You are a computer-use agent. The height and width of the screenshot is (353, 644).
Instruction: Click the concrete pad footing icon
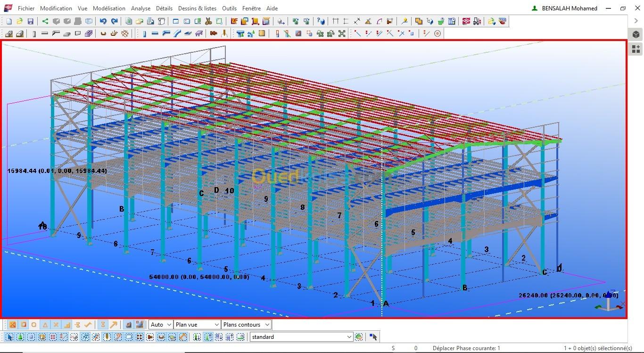pyautogui.click(x=9, y=33)
